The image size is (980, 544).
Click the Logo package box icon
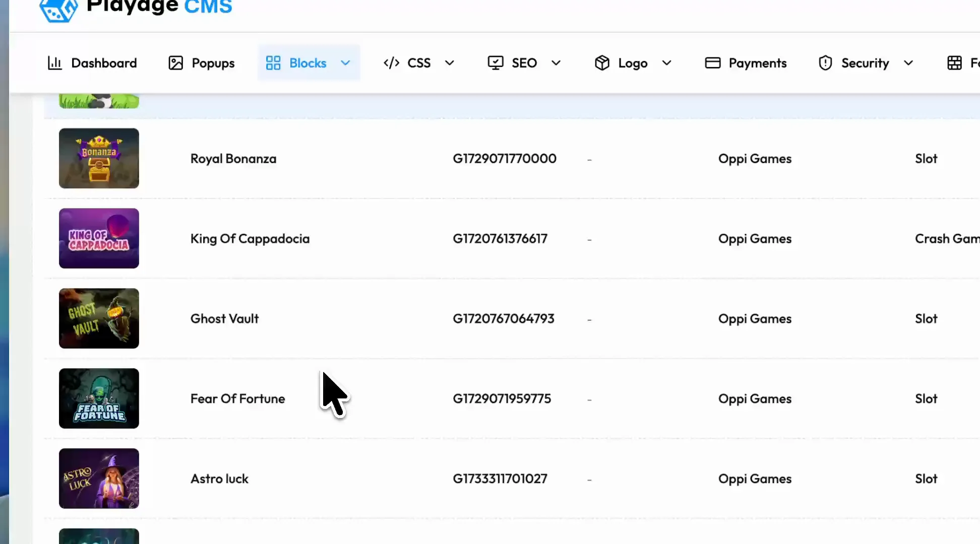coord(602,63)
